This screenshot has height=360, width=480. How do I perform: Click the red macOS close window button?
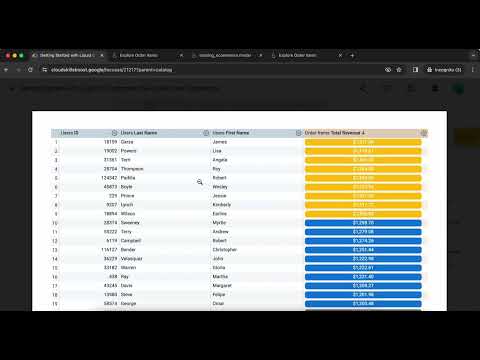[8, 56]
